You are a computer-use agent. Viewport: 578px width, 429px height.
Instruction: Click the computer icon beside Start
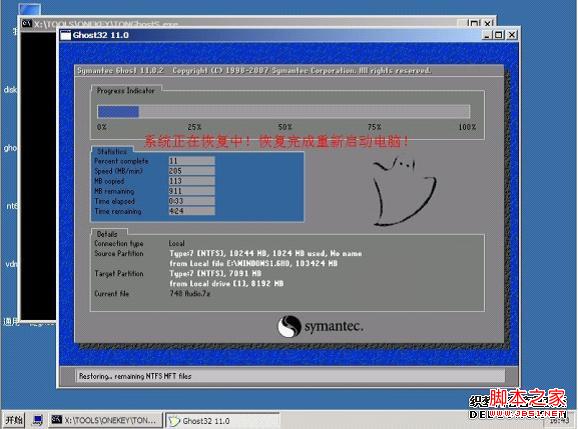tap(37, 420)
